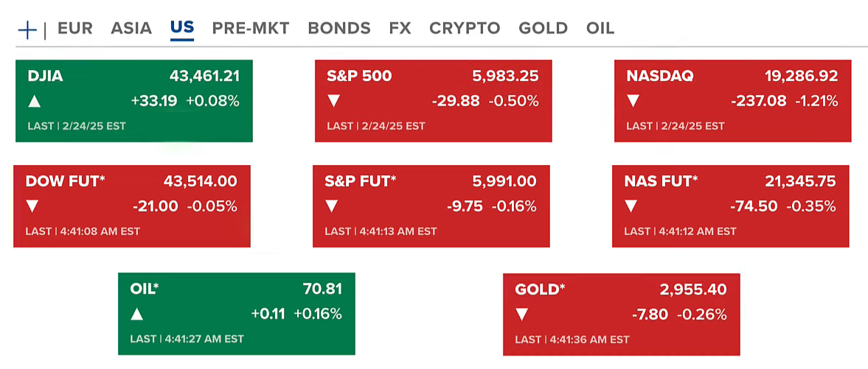Click the plus icon to add market
The width and height of the screenshot is (868, 369).
pyautogui.click(x=27, y=29)
